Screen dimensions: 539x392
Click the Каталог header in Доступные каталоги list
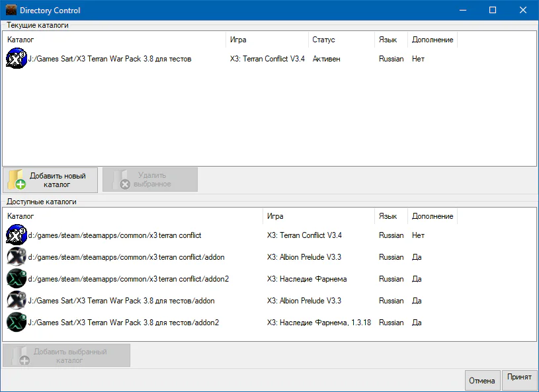[x=133, y=216]
